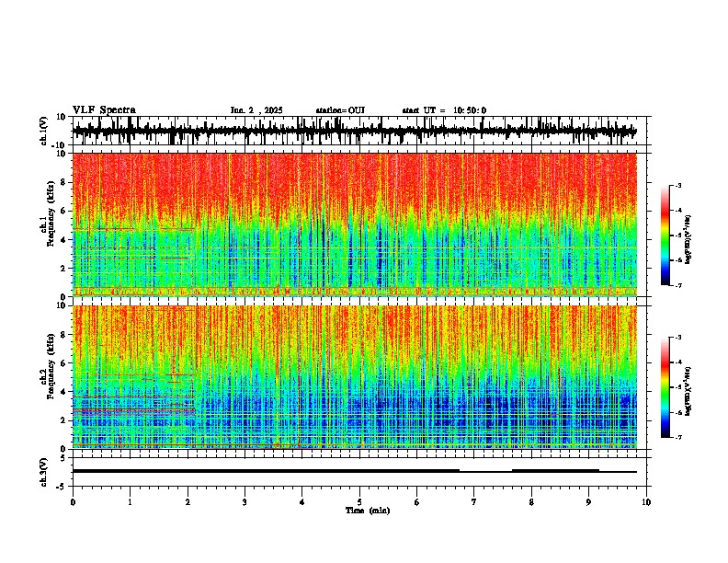
Task: Click the ch.2 color scale log(PSD) unit label
Action: tap(688, 392)
